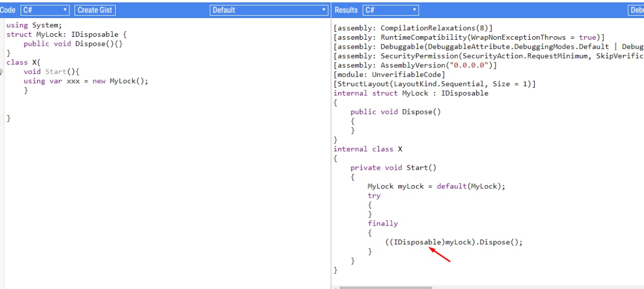Open the C# language dropdown beside Code
The height and width of the screenshot is (289, 644).
[x=45, y=10]
